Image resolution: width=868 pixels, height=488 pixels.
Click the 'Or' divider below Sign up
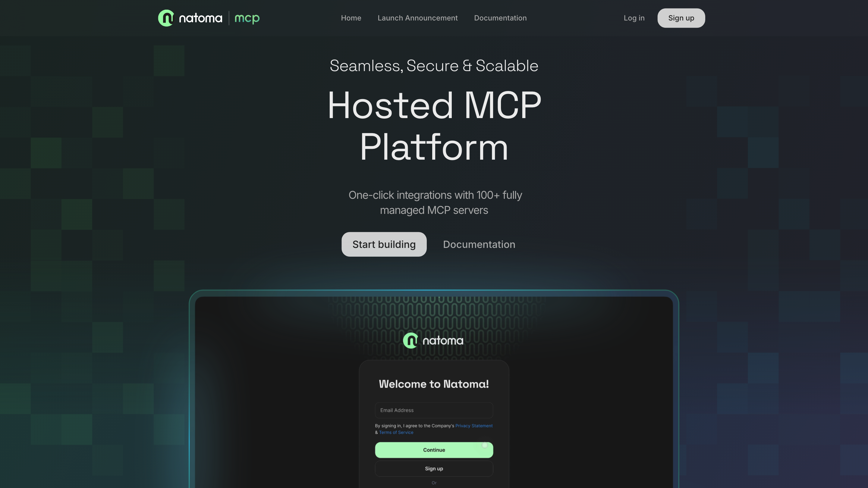pyautogui.click(x=434, y=483)
